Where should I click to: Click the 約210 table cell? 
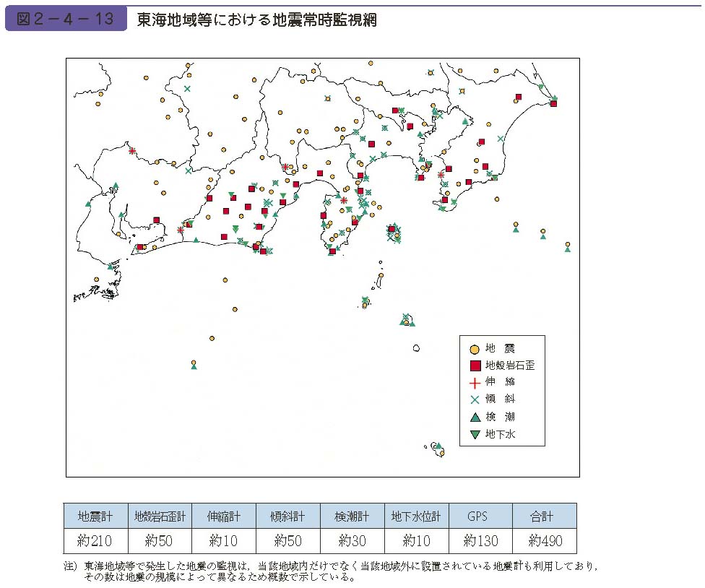pyautogui.click(x=95, y=540)
